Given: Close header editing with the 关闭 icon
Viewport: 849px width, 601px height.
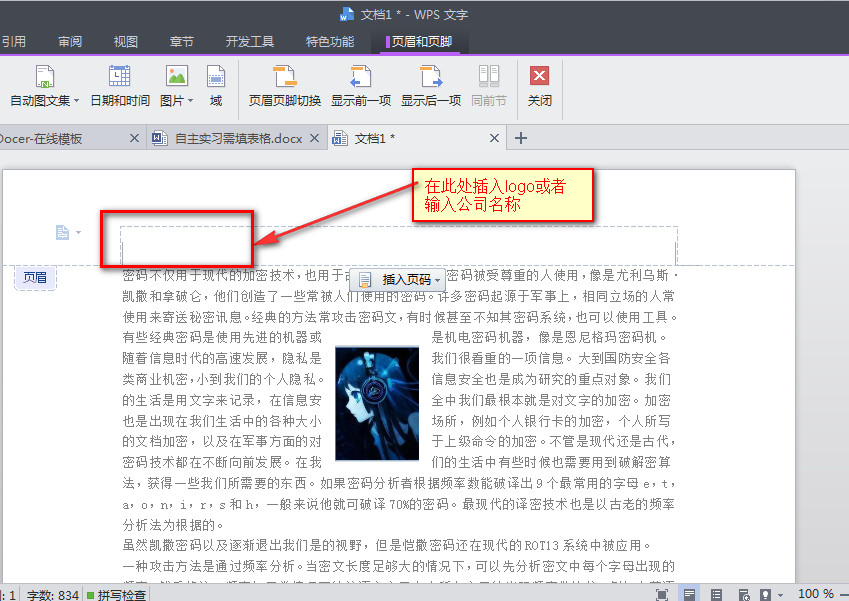Looking at the screenshot, I should point(536,85).
